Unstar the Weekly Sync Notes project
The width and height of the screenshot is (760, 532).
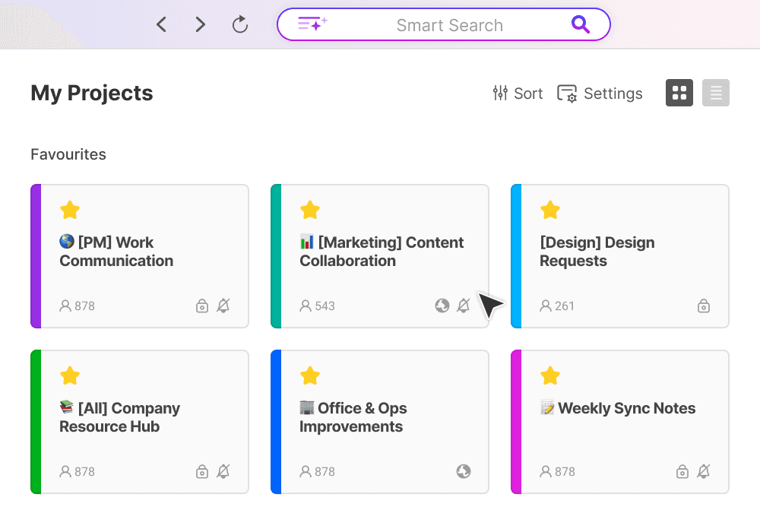[550, 375]
